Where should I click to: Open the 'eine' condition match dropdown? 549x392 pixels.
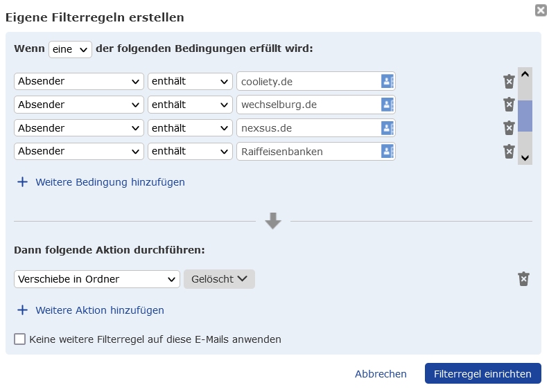[70, 49]
